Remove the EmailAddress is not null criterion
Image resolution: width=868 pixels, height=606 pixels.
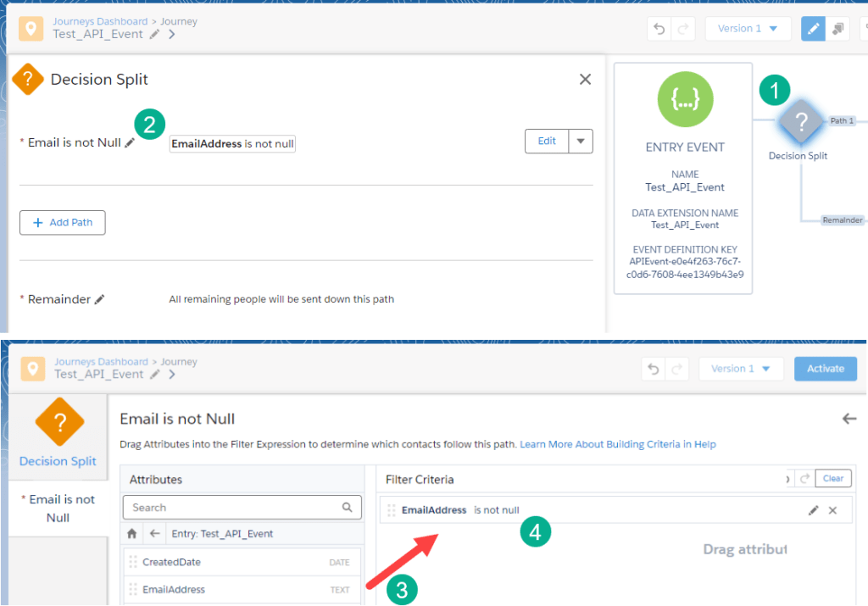(832, 510)
